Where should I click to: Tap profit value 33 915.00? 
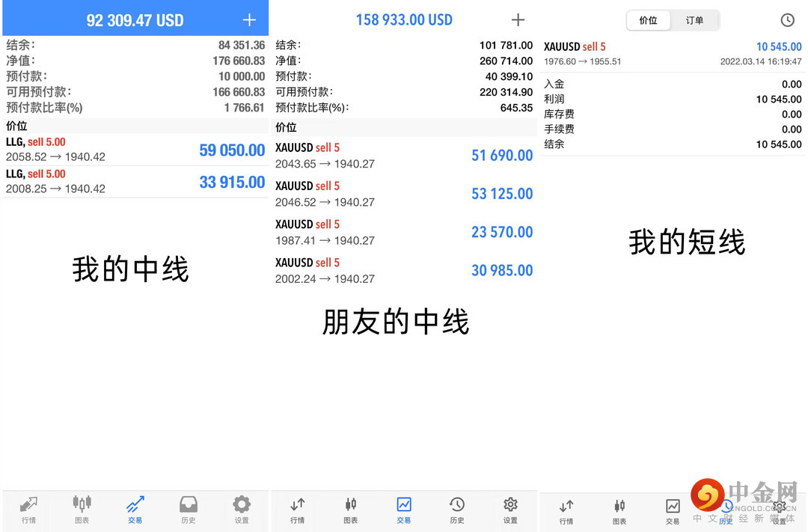(x=232, y=183)
